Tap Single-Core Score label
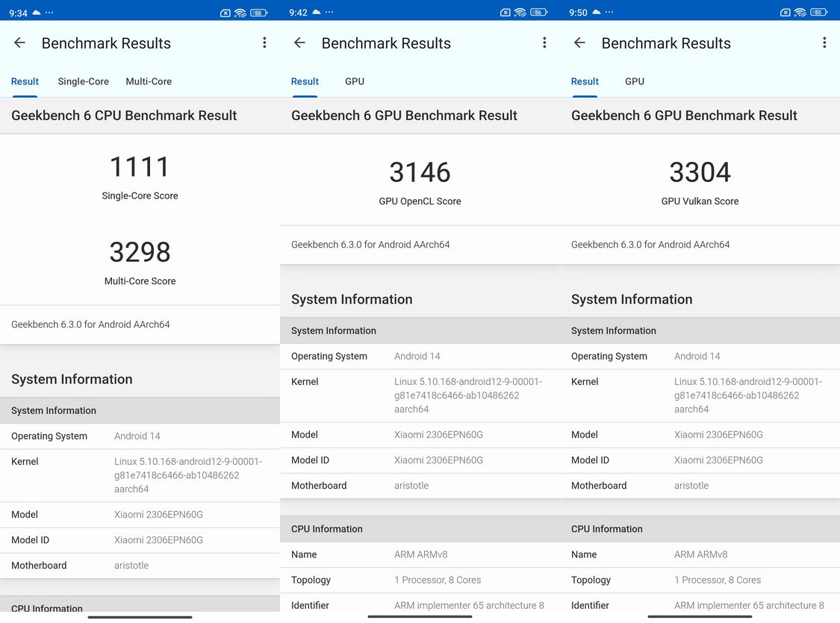 point(140,196)
